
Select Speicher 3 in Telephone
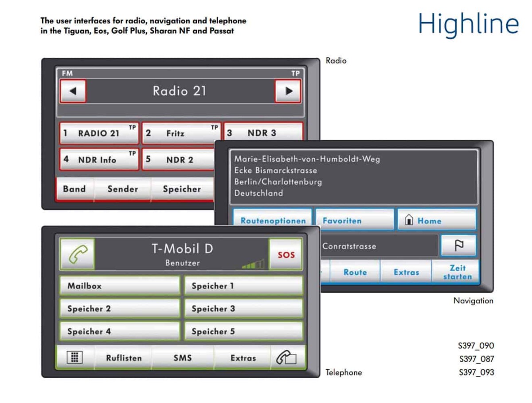(243, 308)
